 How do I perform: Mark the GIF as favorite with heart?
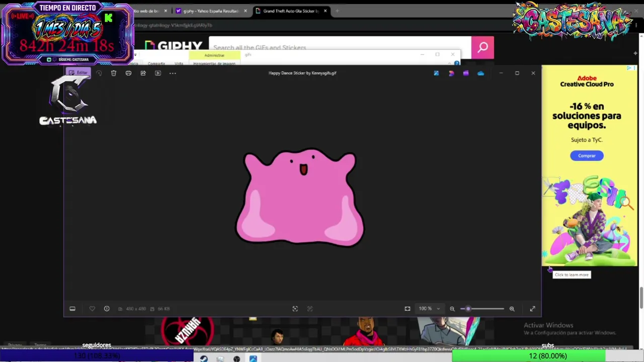92,309
